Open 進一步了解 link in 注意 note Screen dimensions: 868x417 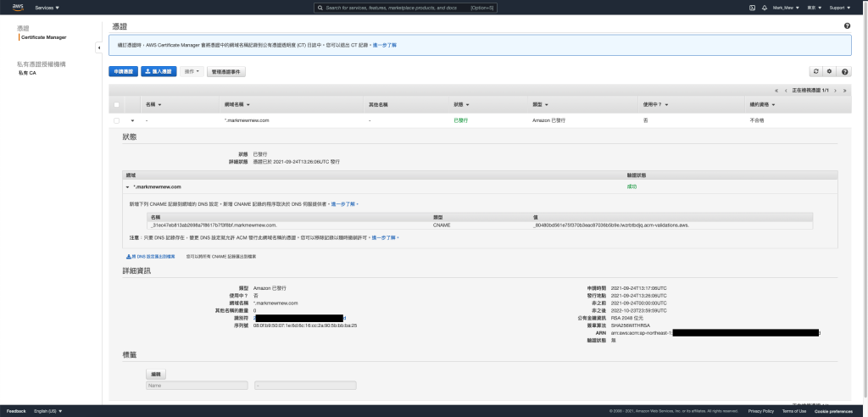pos(386,237)
